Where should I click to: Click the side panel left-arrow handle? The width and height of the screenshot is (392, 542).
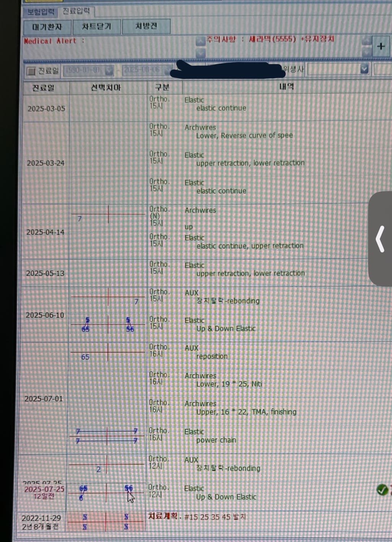click(x=380, y=239)
